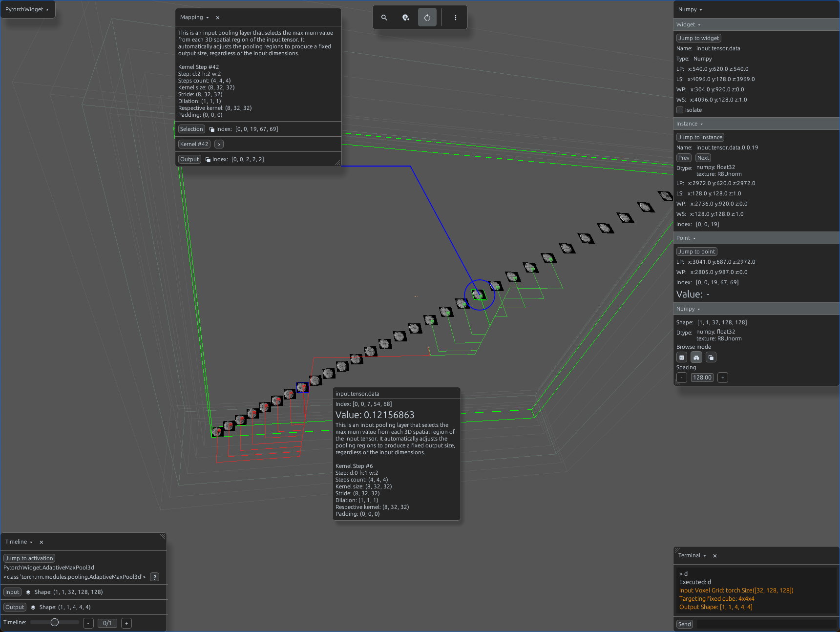Image resolution: width=840 pixels, height=632 pixels.
Task: Open the Terminal panel title dropdown
Action: point(692,555)
